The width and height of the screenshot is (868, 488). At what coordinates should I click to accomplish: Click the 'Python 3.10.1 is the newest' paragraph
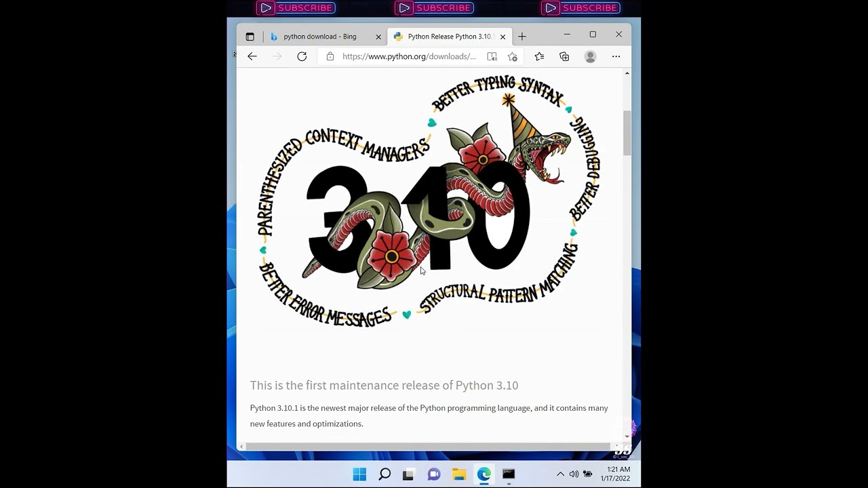click(x=429, y=415)
